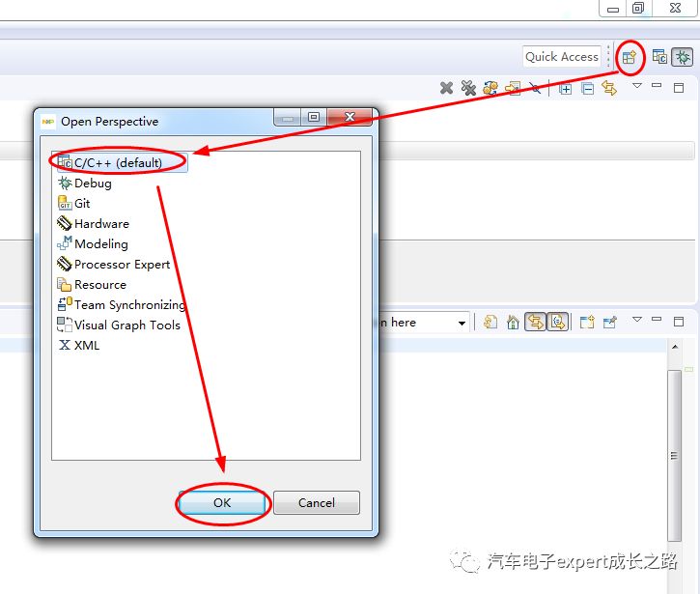
Task: Select XML in the perspective list
Action: (78, 345)
